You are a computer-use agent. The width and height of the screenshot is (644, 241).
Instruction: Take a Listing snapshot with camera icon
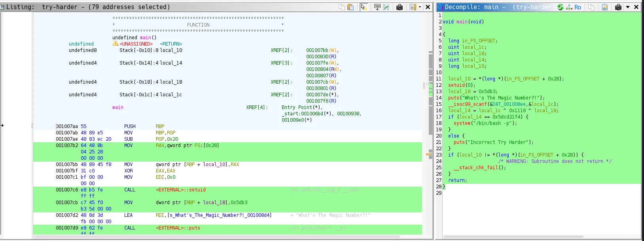[400, 7]
